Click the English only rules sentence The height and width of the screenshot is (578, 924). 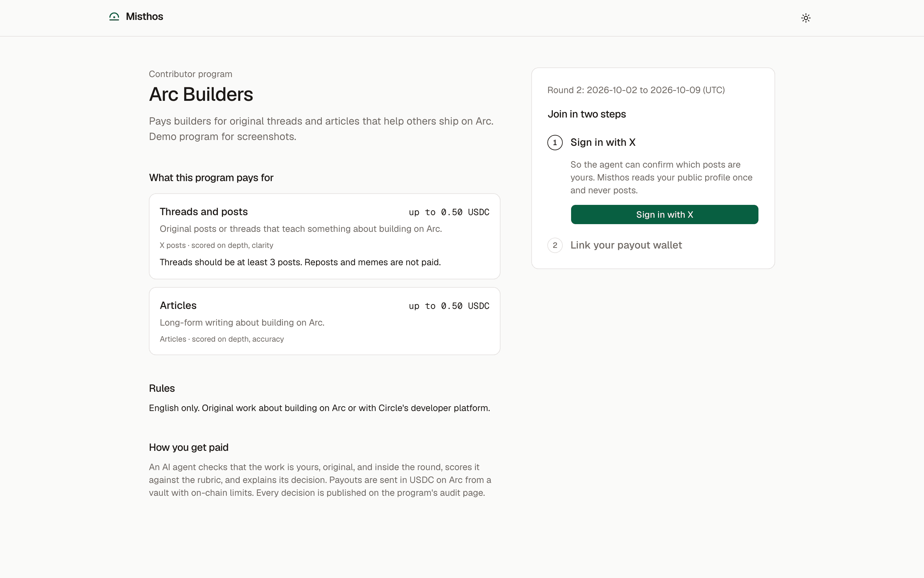coord(319,408)
